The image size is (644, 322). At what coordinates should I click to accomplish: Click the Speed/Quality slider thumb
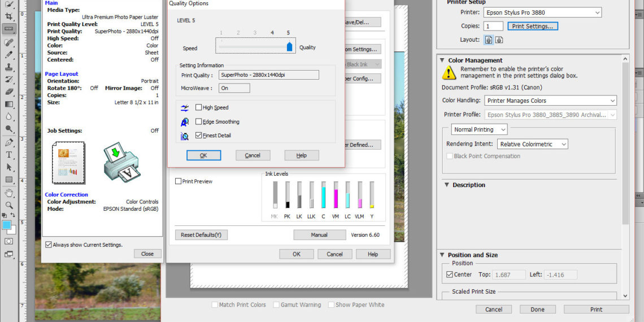point(289,46)
